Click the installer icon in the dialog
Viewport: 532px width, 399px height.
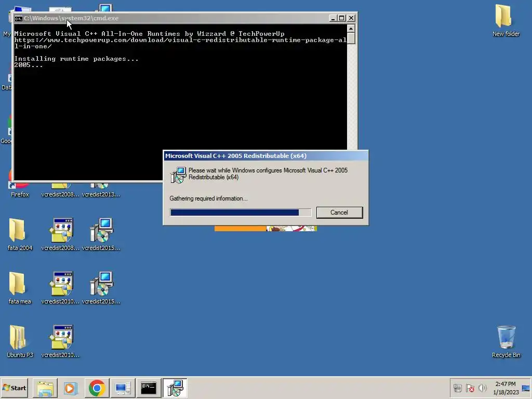point(178,175)
